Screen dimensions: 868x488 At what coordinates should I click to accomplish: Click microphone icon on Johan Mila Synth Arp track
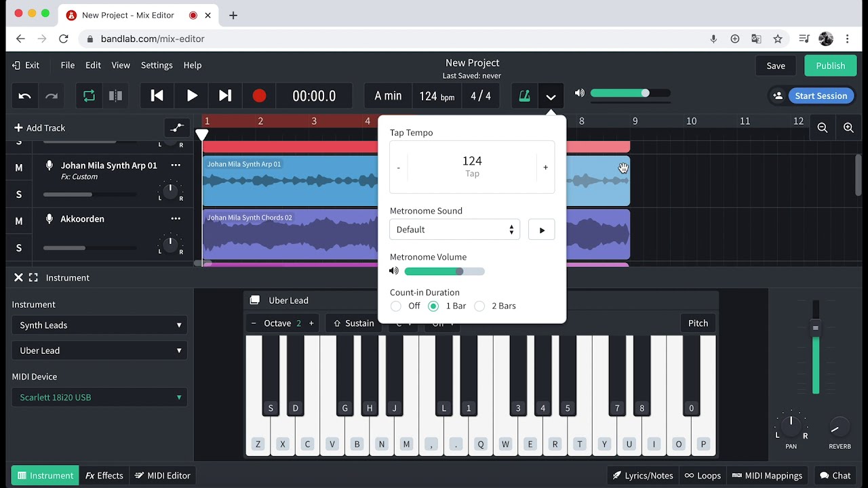pyautogui.click(x=49, y=165)
